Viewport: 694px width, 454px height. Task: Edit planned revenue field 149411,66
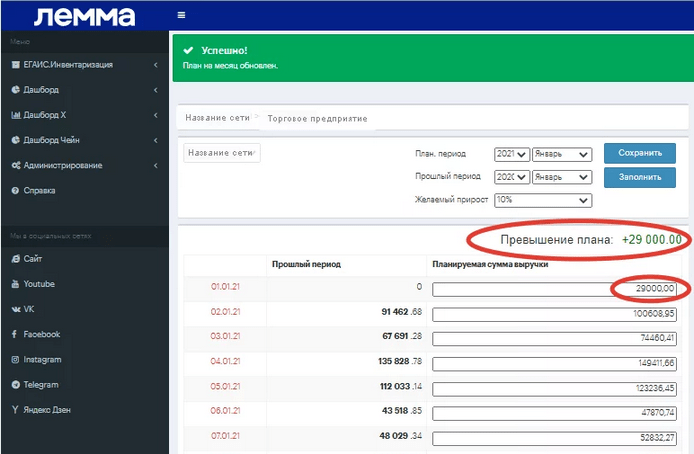(x=554, y=364)
